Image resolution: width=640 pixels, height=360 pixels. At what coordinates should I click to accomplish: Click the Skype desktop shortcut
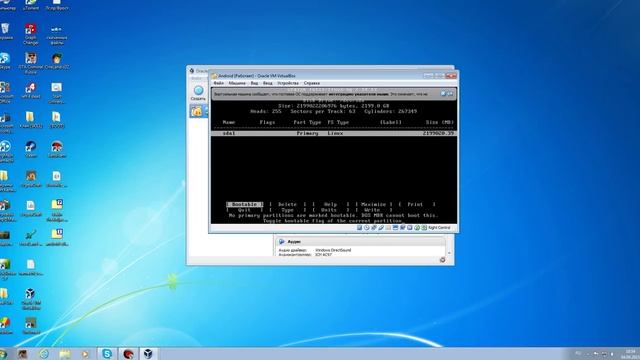click(5, 61)
